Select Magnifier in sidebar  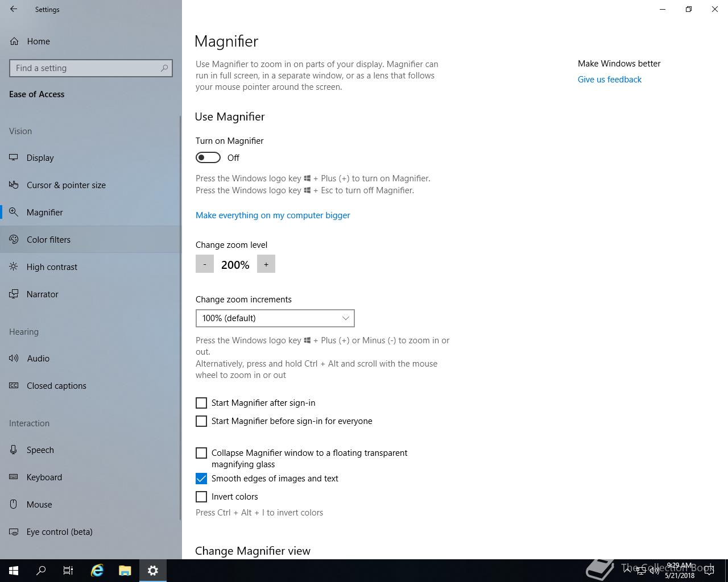(91, 212)
